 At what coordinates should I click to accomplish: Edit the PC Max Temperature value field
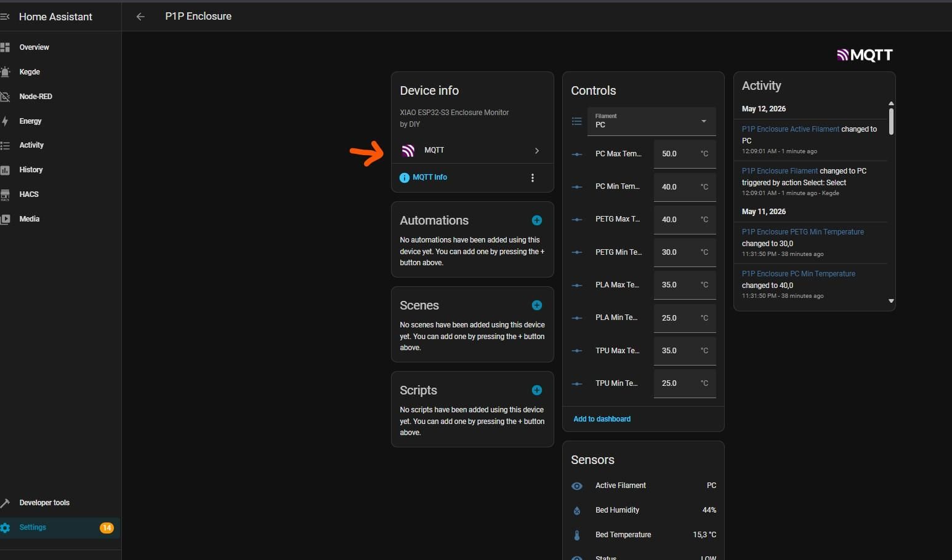(x=685, y=154)
